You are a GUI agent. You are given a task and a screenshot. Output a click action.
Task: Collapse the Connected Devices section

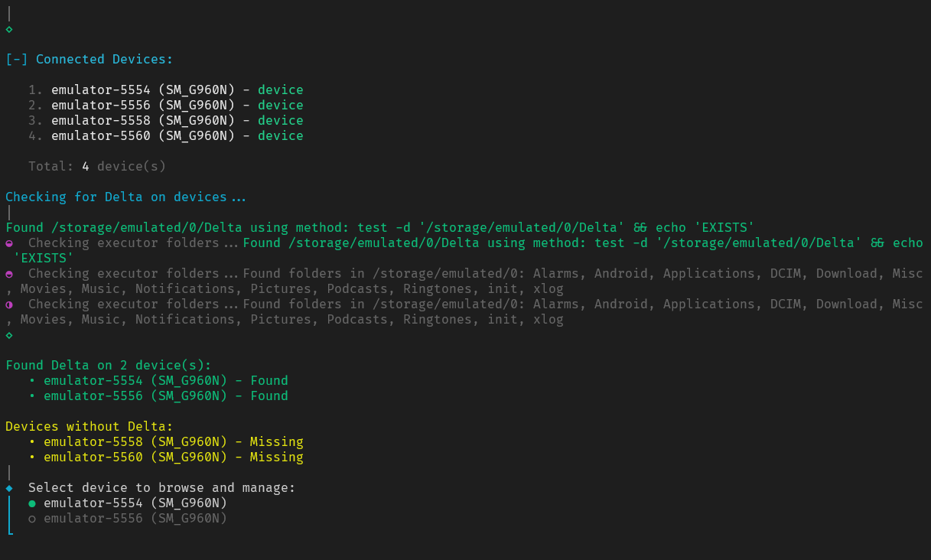(13, 59)
